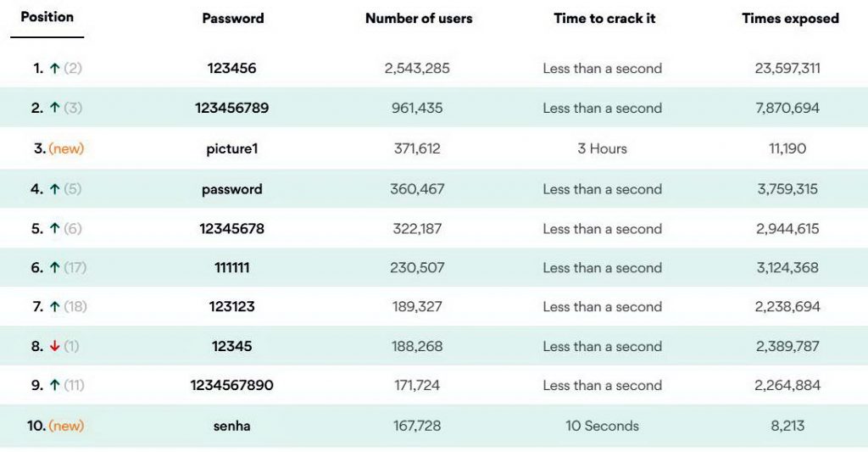Click the up arrow next to position 4
868x452 pixels.
point(54,189)
